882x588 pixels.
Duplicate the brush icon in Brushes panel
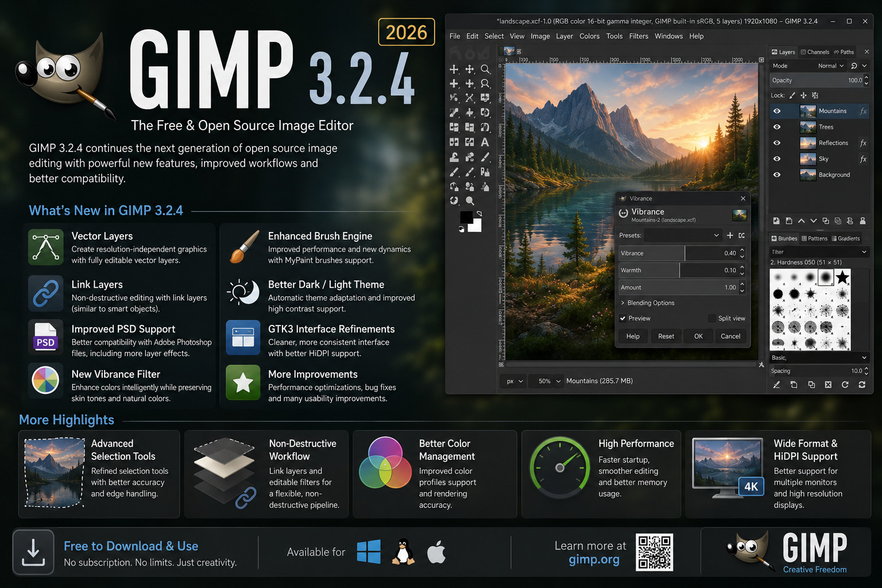[811, 385]
